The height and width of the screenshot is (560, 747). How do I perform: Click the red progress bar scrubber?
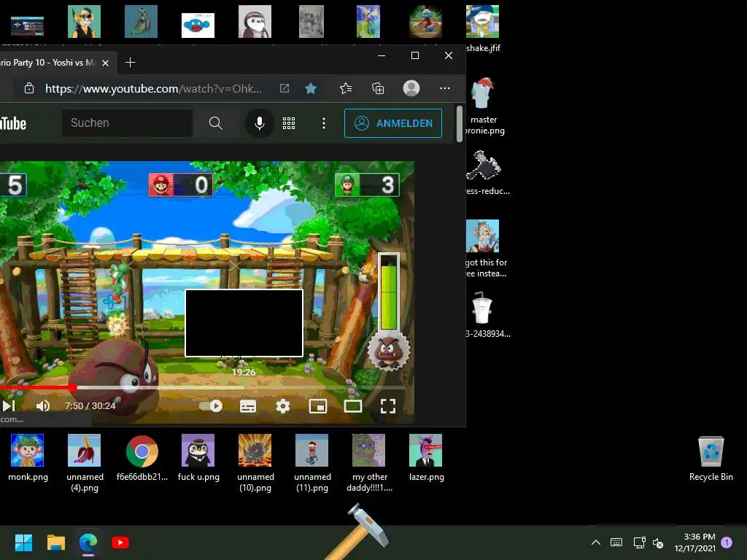[72, 388]
